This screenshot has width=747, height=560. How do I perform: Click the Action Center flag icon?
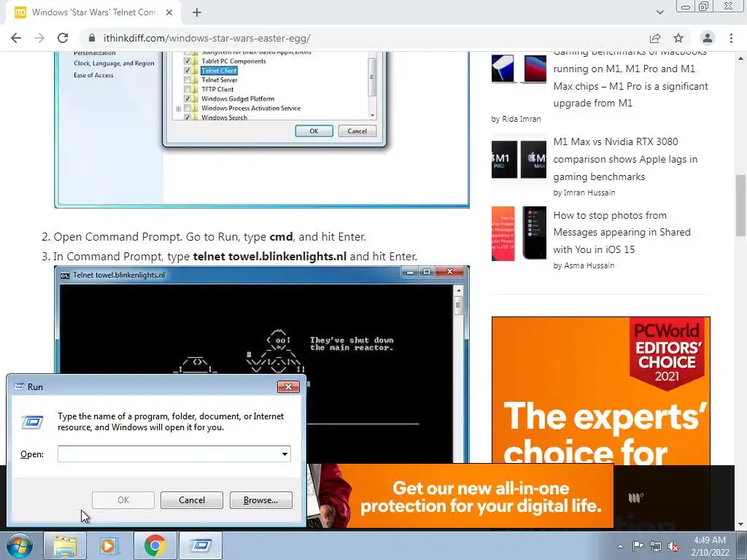pyautogui.click(x=637, y=546)
